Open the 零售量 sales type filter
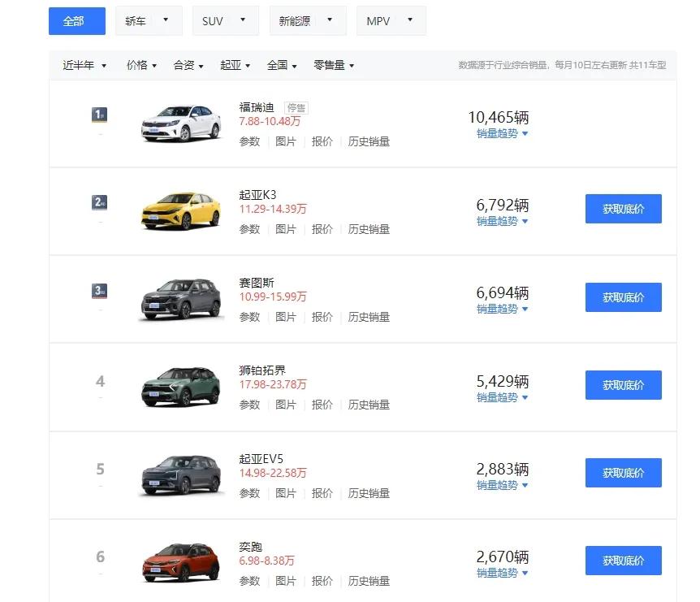The image size is (700, 602). (334, 65)
